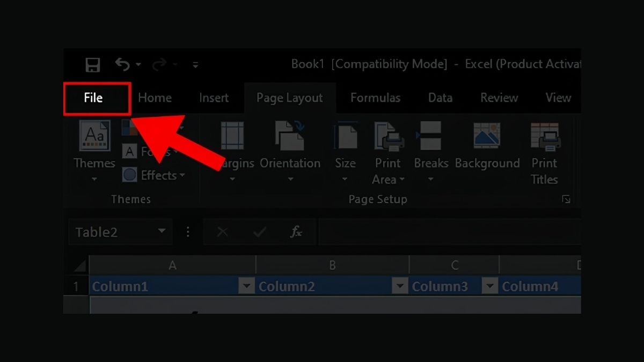Switch to the Formulas tab
This screenshot has height=362, width=644.
click(x=375, y=98)
